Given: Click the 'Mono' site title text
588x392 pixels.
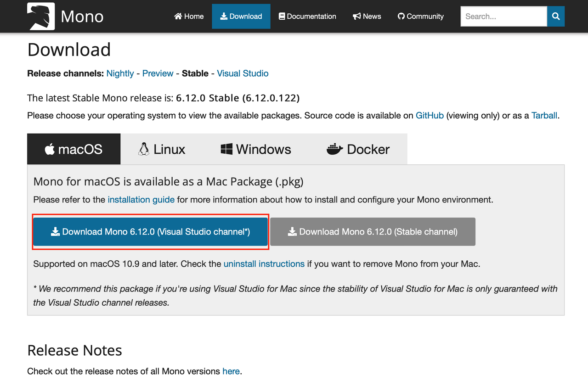Looking at the screenshot, I should point(82,17).
